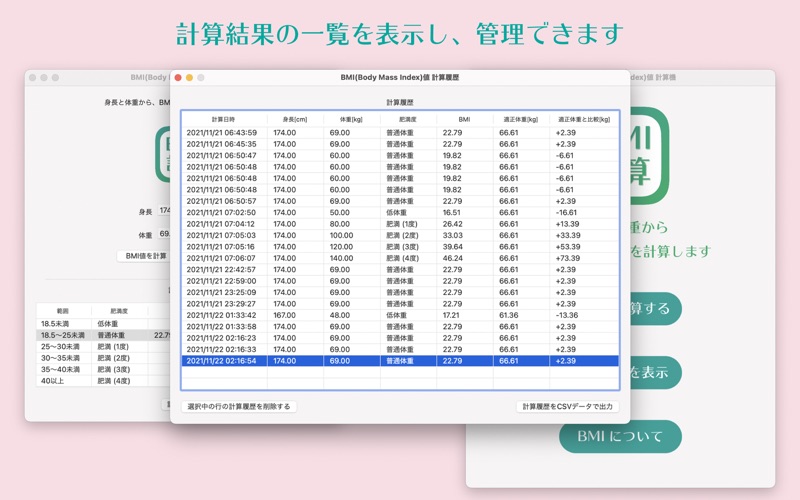Screen dimensions: 800x500
Task: Click the 身長 input field
Action: 164,211
